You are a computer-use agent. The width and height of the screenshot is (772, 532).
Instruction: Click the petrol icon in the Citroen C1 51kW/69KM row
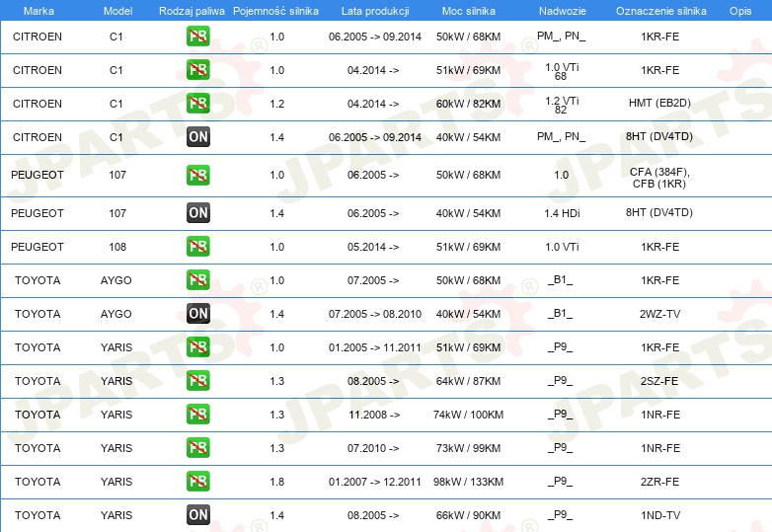click(197, 70)
